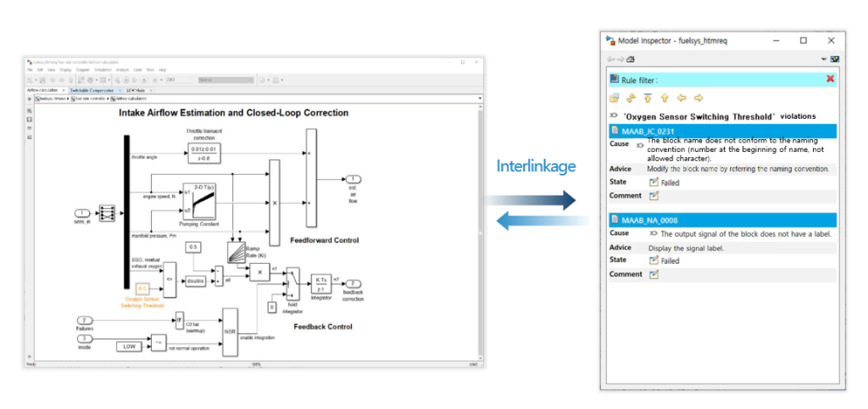Viewport: 868px width, 409px height.
Task: Click the Rule filter book icon
Action: pos(615,79)
